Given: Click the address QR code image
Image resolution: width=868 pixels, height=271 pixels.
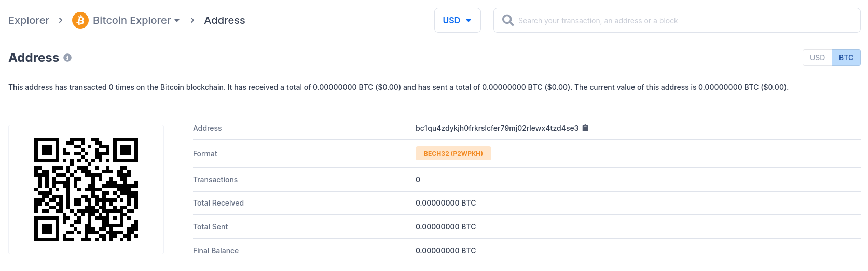Looking at the screenshot, I should click(x=86, y=189).
